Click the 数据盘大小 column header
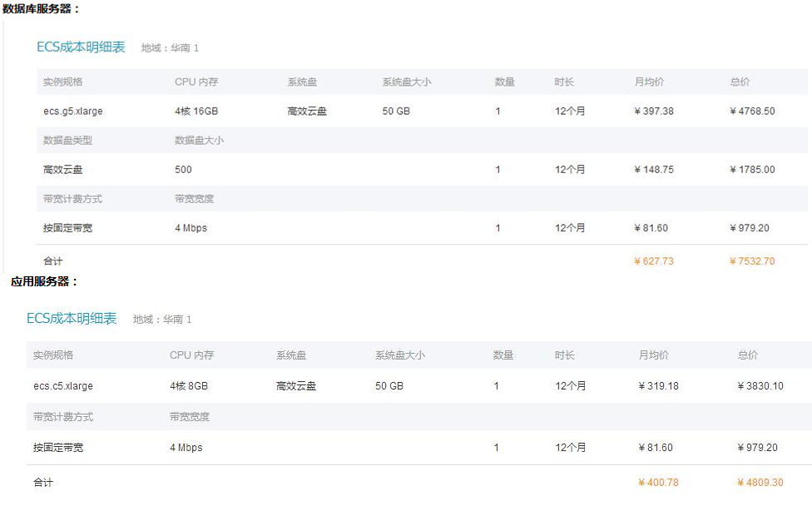Image resolution: width=812 pixels, height=506 pixels. point(199,141)
